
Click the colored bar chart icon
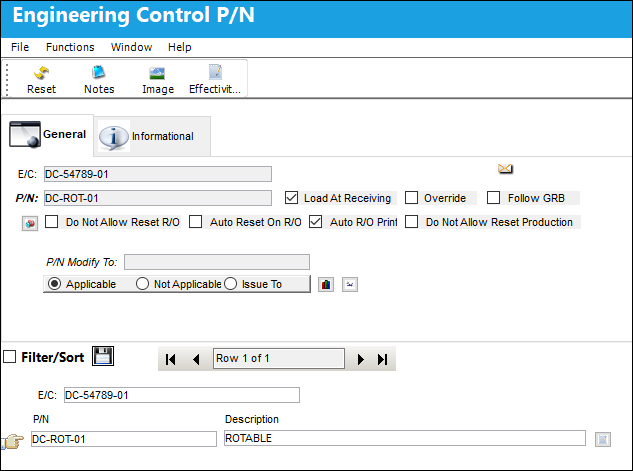pos(326,285)
